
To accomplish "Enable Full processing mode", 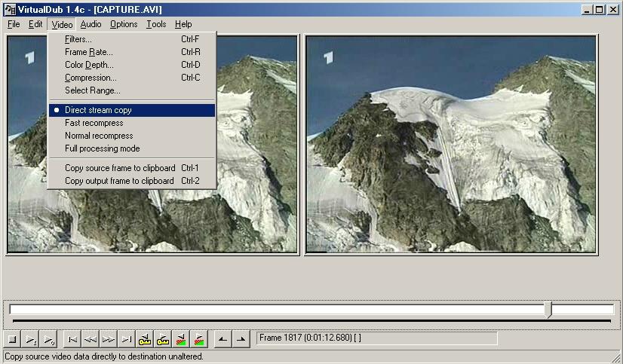I will coord(102,148).
